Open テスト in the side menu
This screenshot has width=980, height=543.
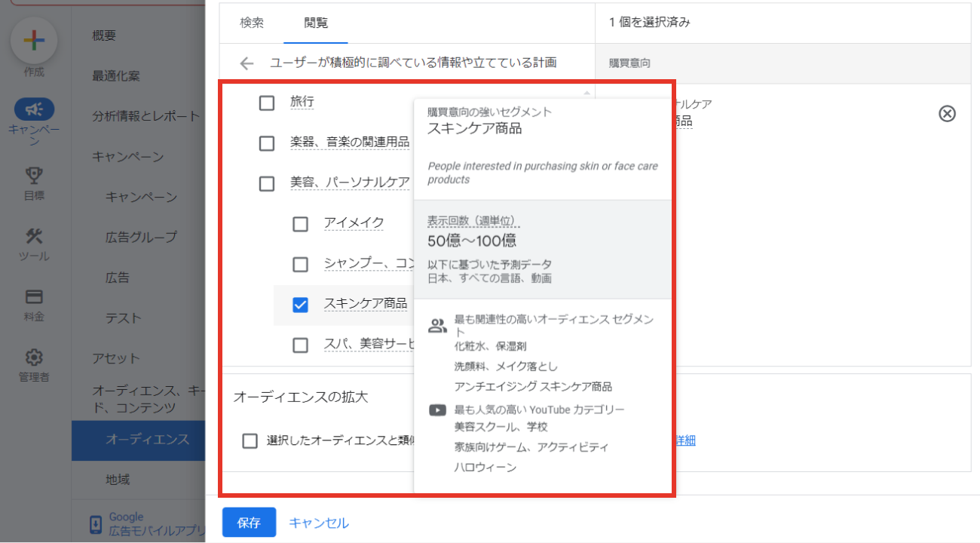(x=124, y=318)
